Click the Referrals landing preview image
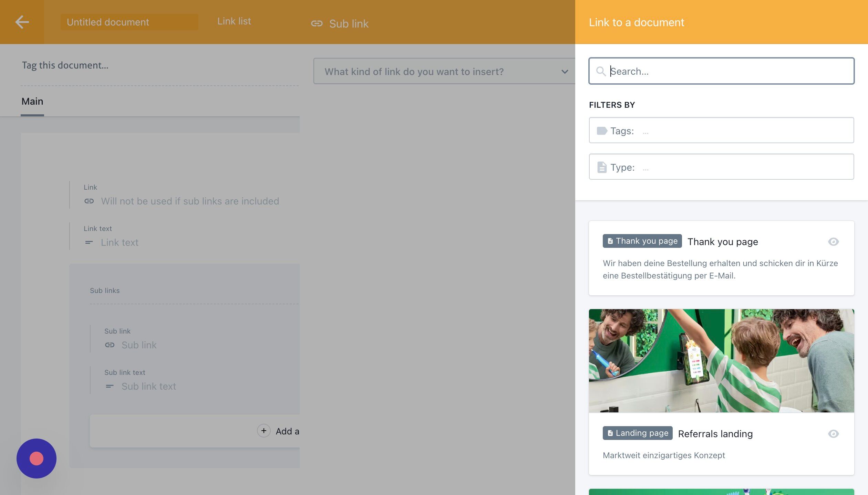 tap(721, 360)
